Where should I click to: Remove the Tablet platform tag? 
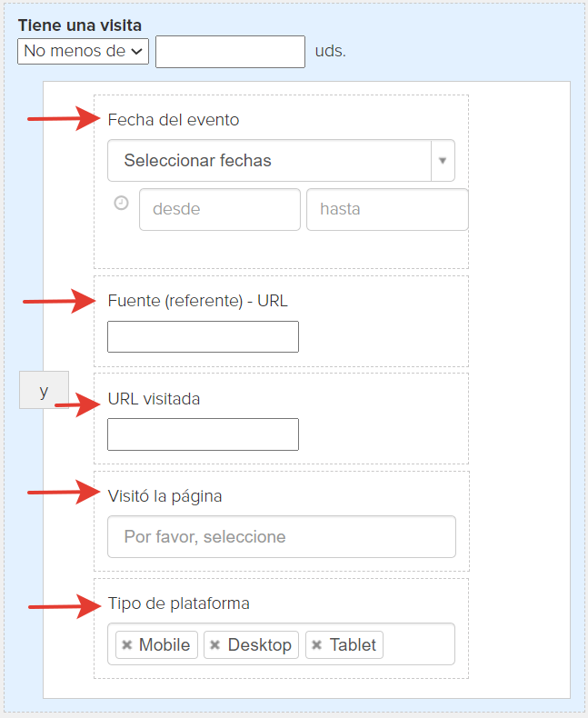pos(316,644)
